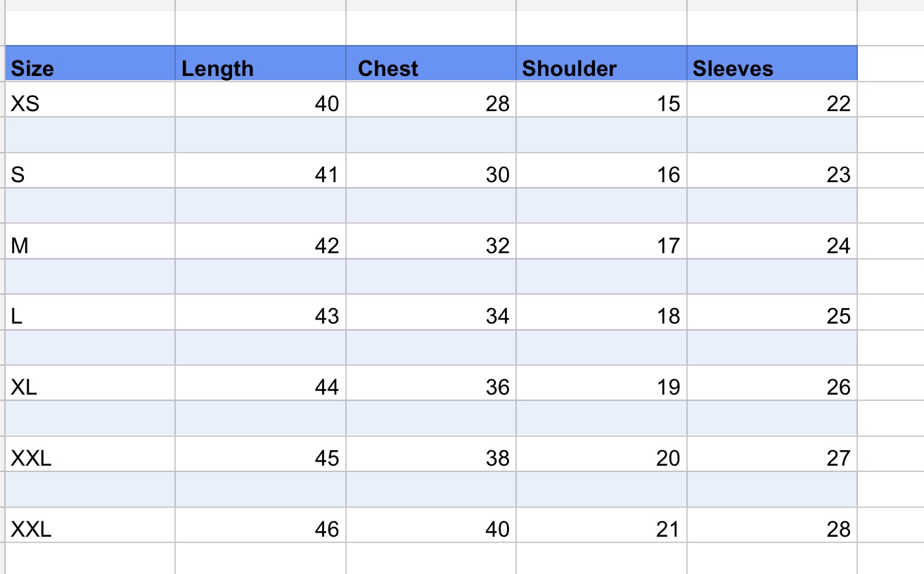
Task: Select the shoulder cell showing 21
Action: point(601,525)
